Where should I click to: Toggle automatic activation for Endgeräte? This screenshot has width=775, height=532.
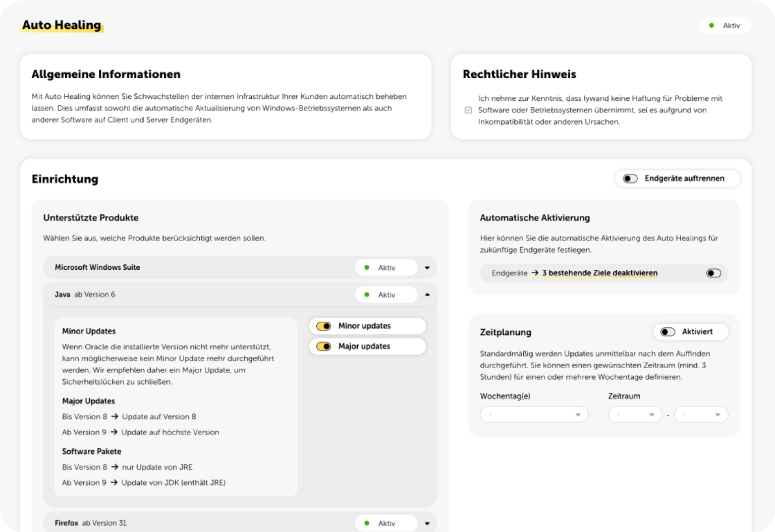point(713,273)
